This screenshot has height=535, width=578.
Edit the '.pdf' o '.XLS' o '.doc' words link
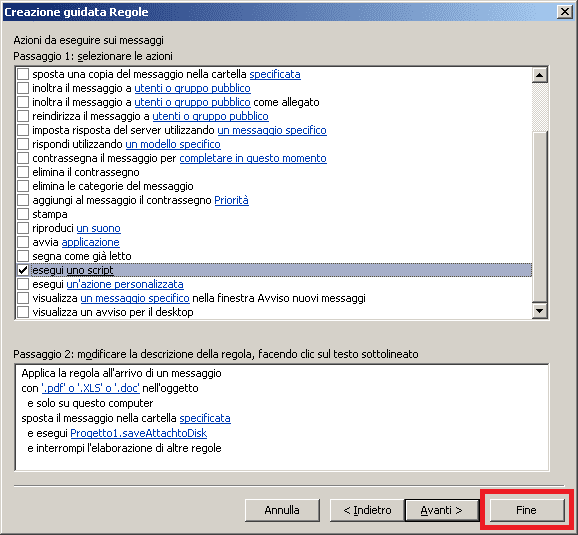point(91,388)
